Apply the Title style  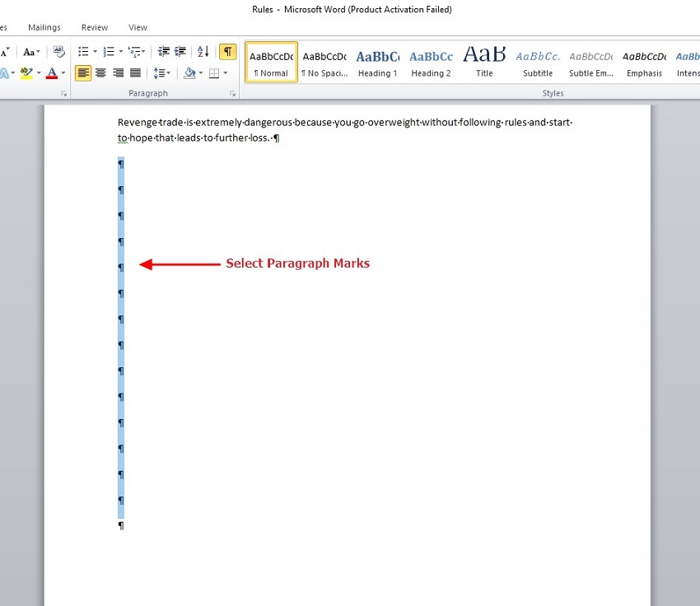point(484,63)
